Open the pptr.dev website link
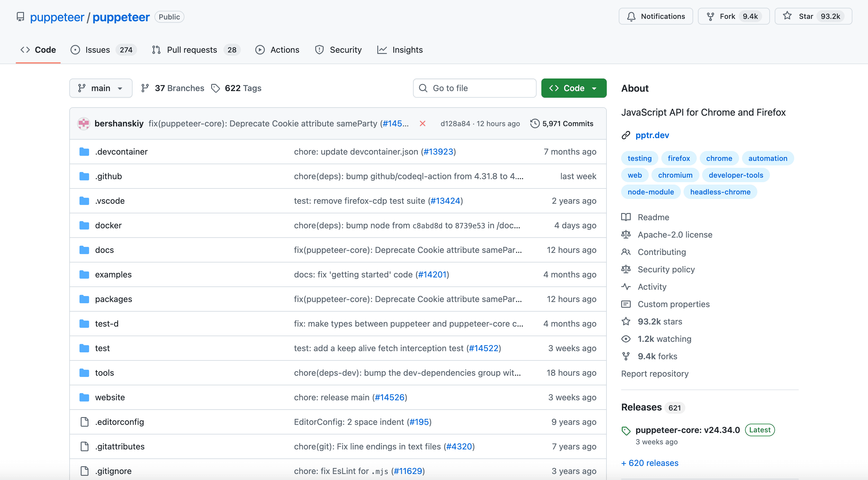The image size is (868, 480). (652, 135)
